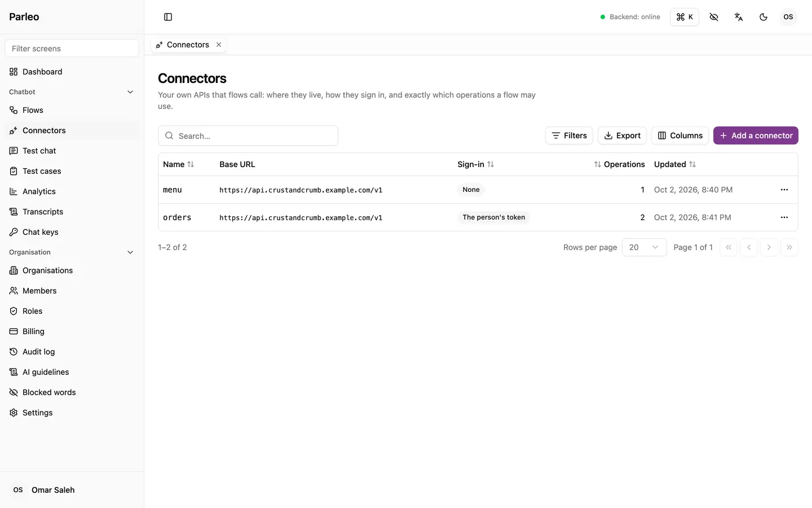
Task: Close the Connectors tab
Action: (219, 45)
